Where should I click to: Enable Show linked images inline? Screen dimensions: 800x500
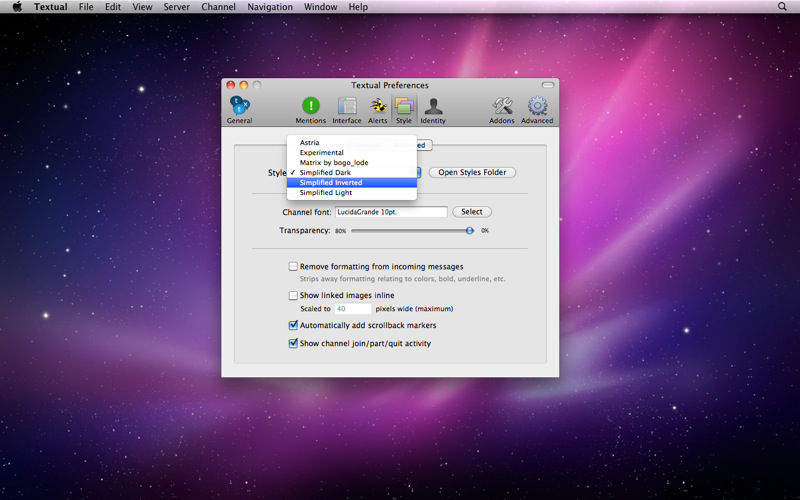point(293,295)
